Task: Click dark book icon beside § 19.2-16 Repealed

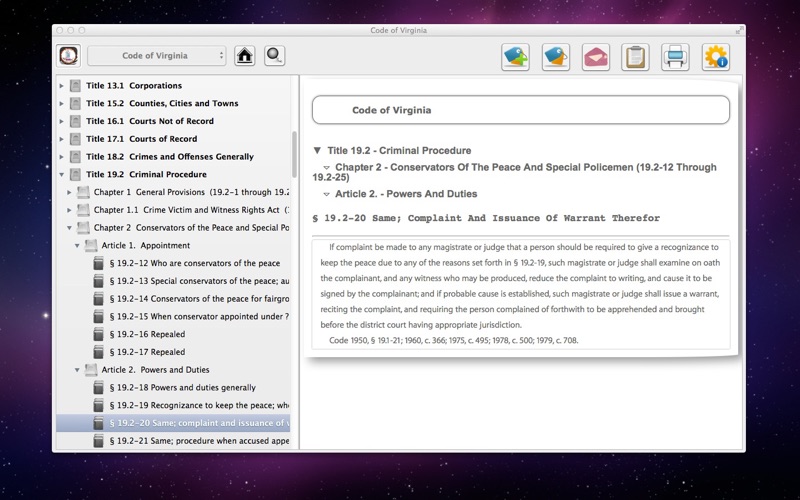Action: click(98, 334)
